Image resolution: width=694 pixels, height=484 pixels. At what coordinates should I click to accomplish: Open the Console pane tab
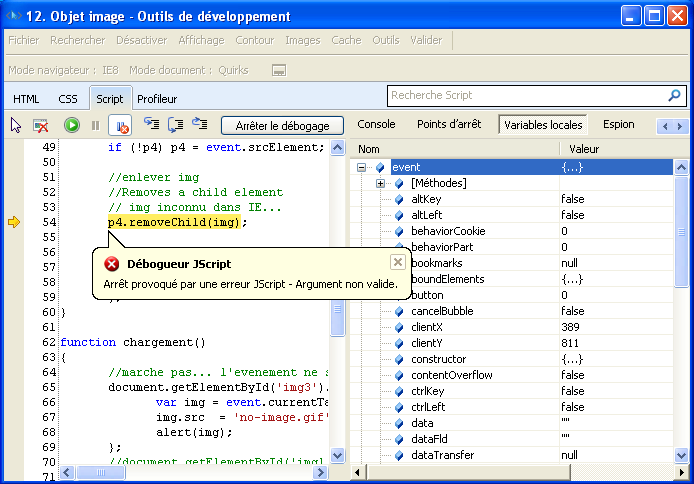376,124
